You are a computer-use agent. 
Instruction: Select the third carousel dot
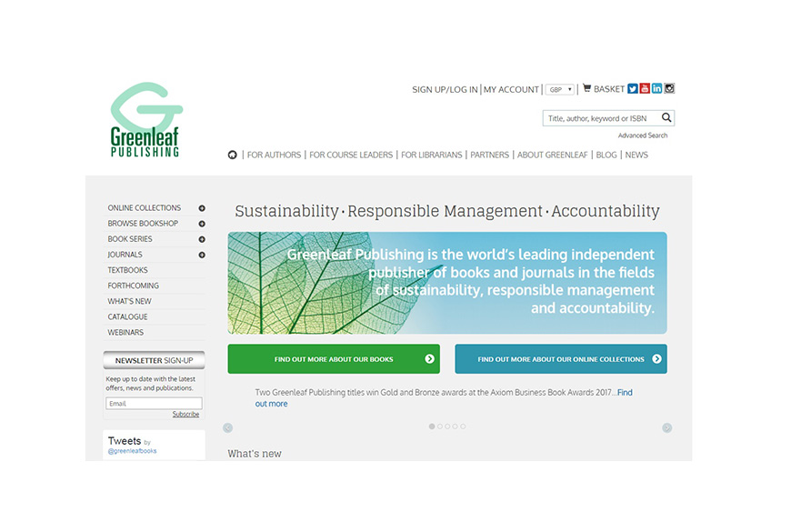tap(447, 427)
